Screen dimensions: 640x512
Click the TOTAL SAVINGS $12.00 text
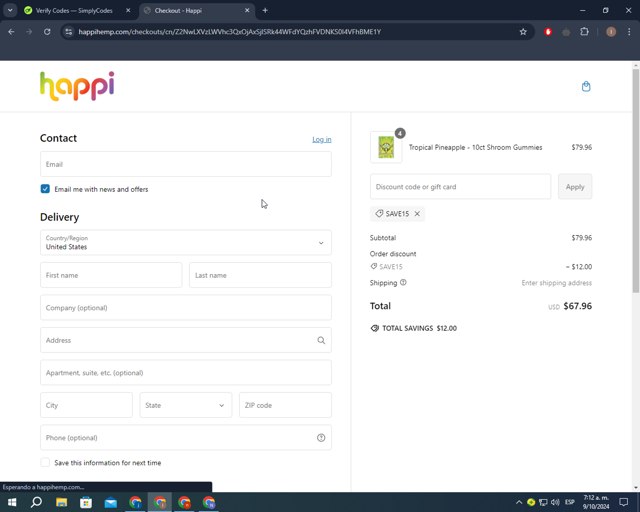click(420, 328)
